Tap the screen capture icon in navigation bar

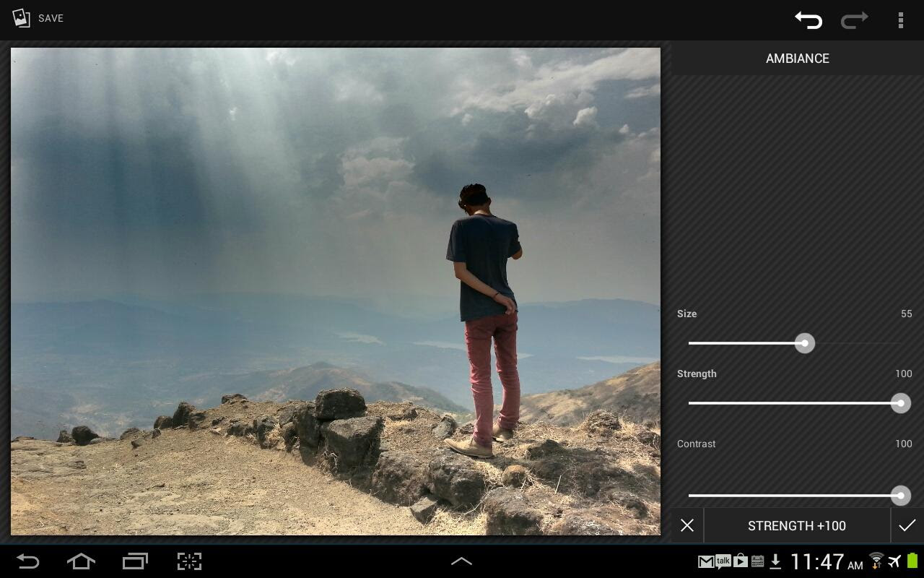[x=189, y=561]
